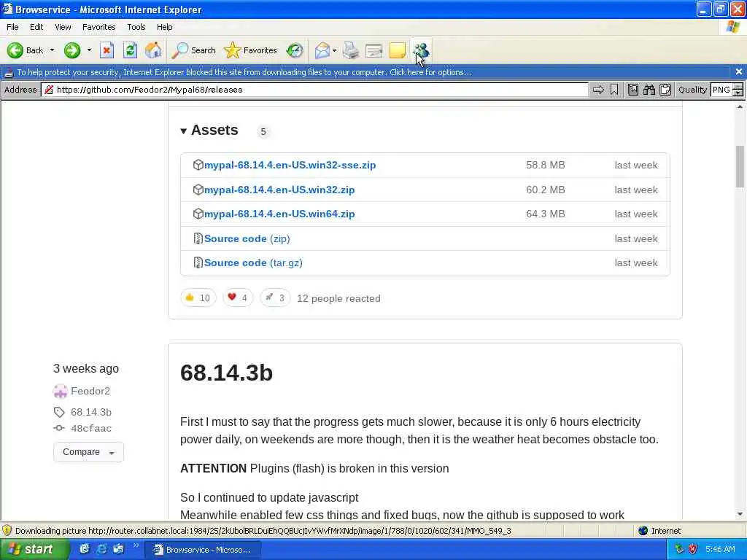Click the Back navigation button
The width and height of the screenshot is (747, 560).
[x=25, y=50]
